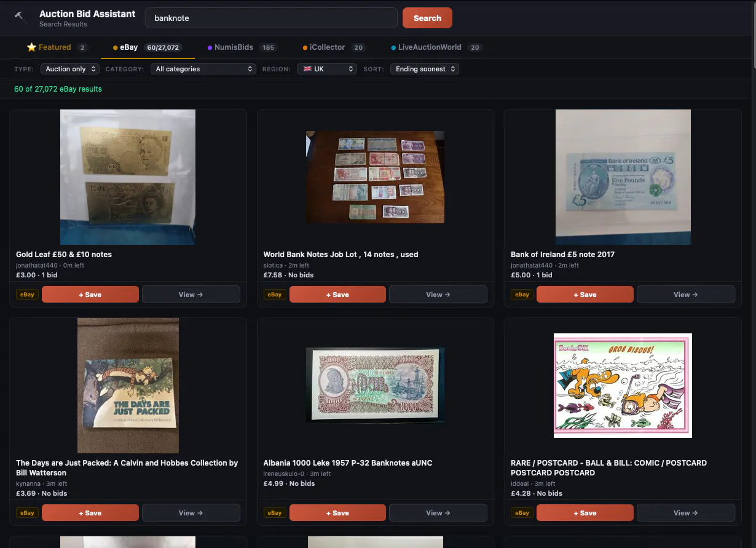Click seller line "jonathatat440 · 0m left"
756x548 pixels.
click(50, 266)
